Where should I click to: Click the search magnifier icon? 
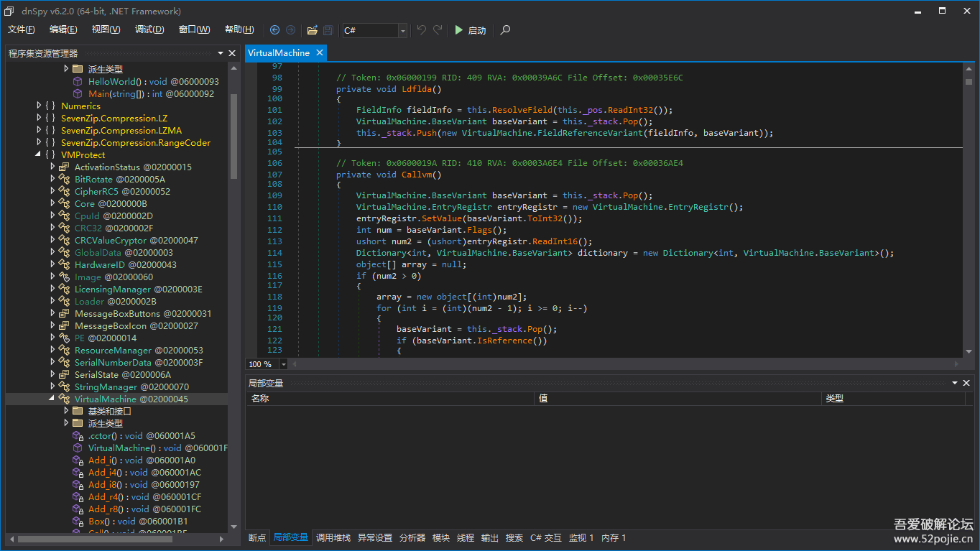pos(505,30)
